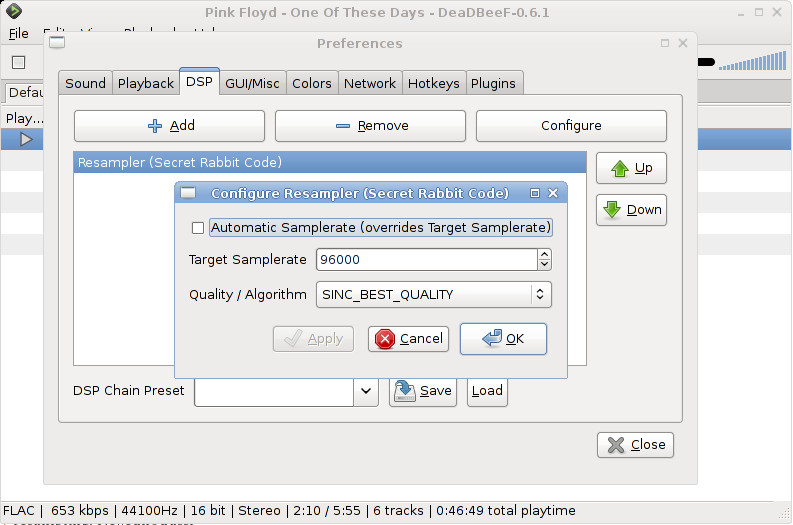Remove the selected DSP plugin
This screenshot has height=525, width=793.
point(370,126)
